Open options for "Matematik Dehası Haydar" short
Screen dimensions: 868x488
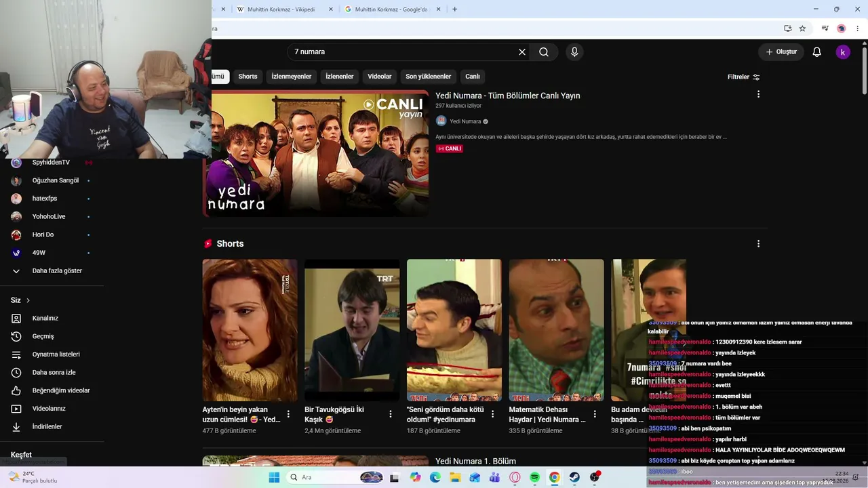[595, 413]
